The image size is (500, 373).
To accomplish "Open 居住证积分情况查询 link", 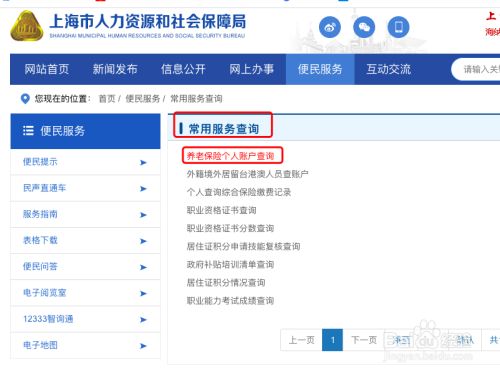I will point(226,283).
